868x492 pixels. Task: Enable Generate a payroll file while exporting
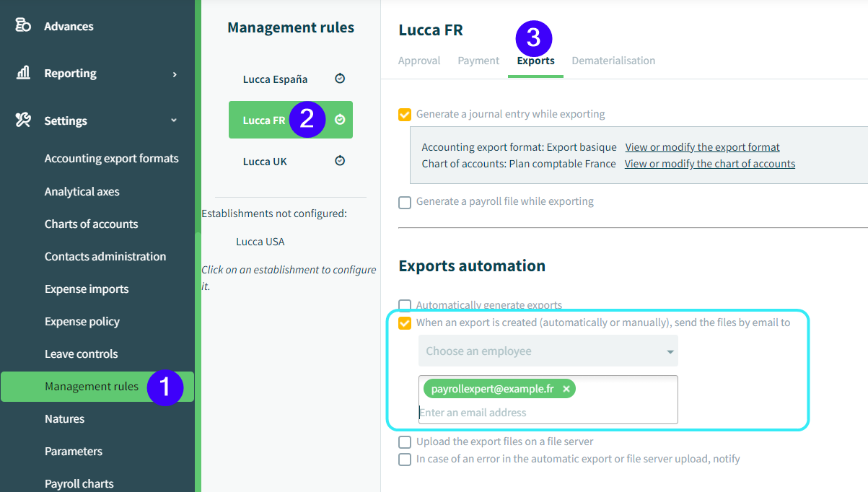click(x=405, y=202)
